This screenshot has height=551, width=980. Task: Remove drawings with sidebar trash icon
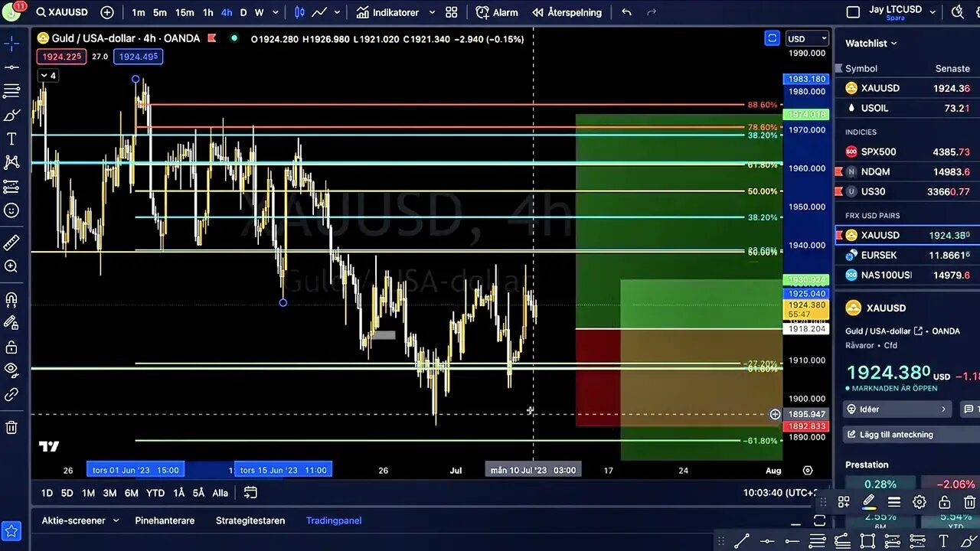coord(11,428)
